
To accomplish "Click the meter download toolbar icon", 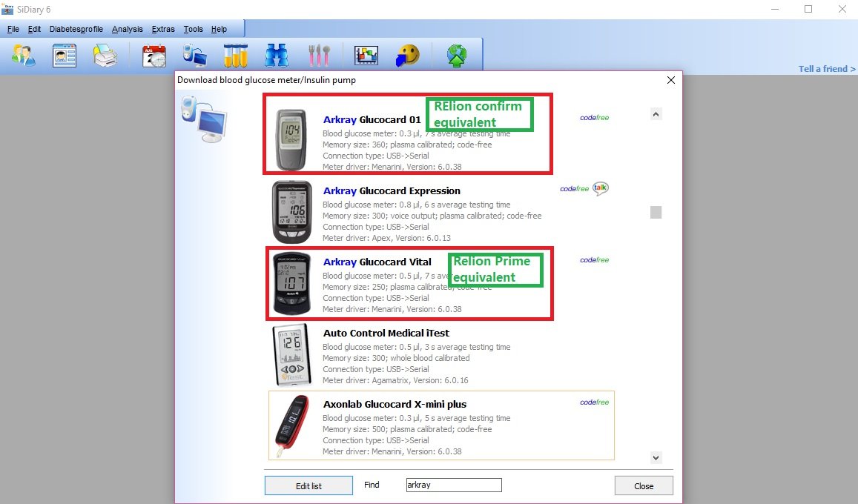I will click(x=195, y=56).
